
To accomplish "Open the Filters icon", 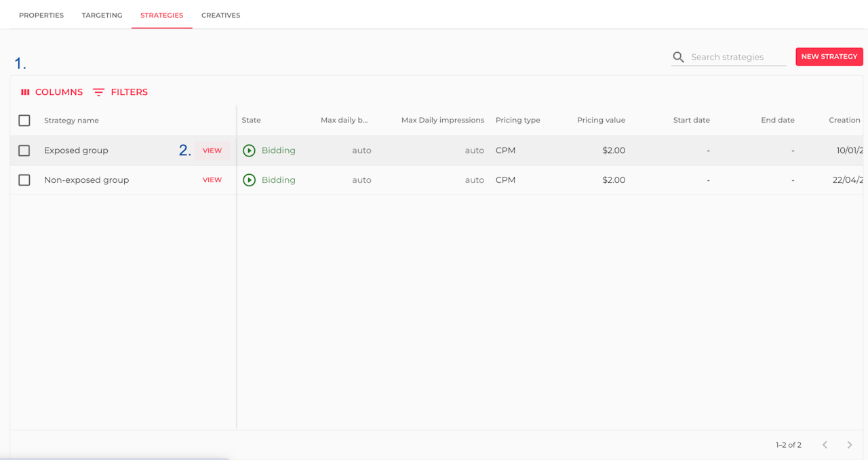I will pos(99,92).
